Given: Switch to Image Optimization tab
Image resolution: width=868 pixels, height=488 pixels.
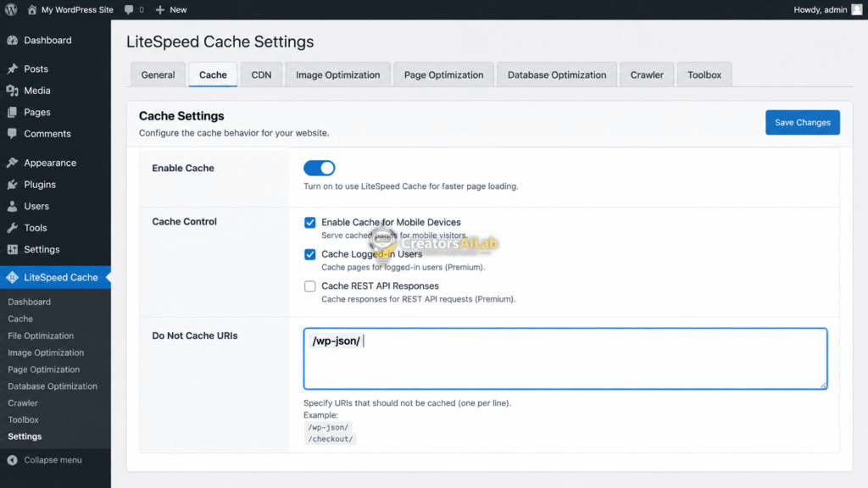Looking at the screenshot, I should pyautogui.click(x=337, y=75).
